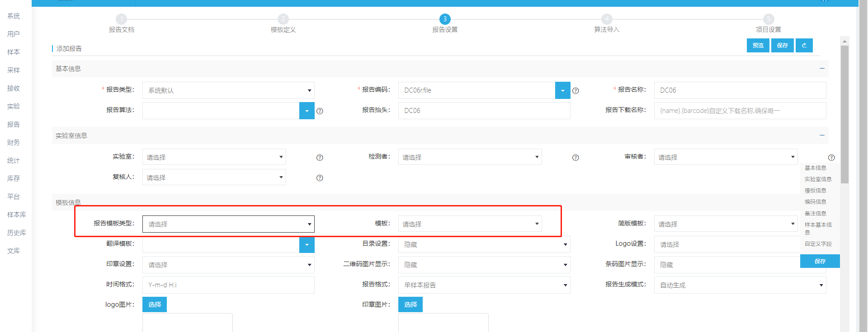Open 采样 in the left sidebar
The height and width of the screenshot is (332, 868).
pos(14,70)
